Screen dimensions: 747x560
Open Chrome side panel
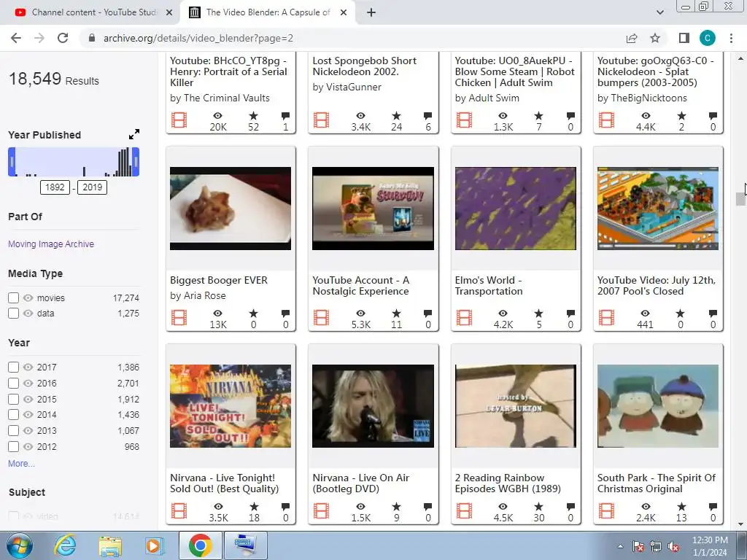point(684,38)
